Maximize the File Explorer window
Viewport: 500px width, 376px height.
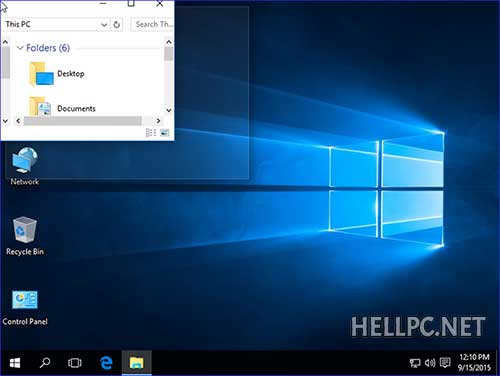tap(131, 3)
